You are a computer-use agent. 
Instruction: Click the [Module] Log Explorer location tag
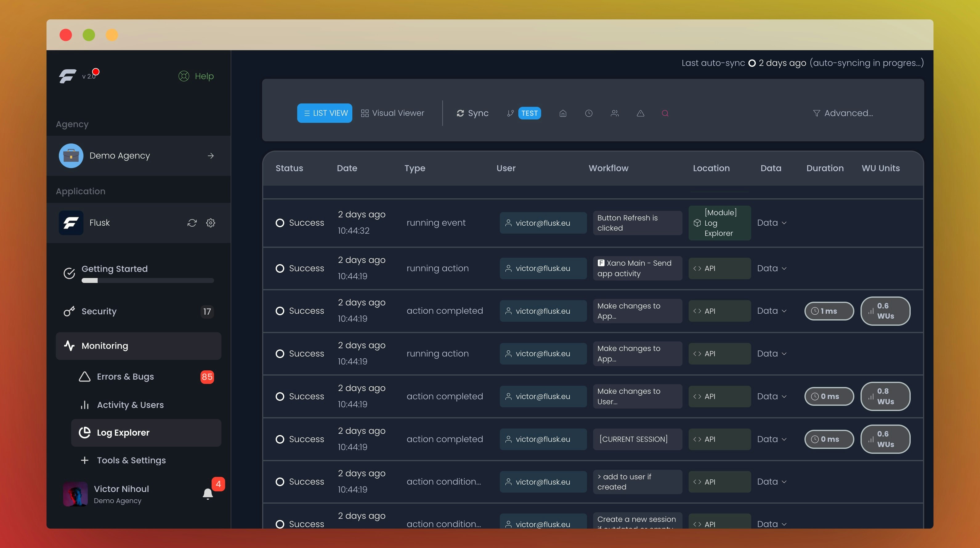(x=719, y=223)
